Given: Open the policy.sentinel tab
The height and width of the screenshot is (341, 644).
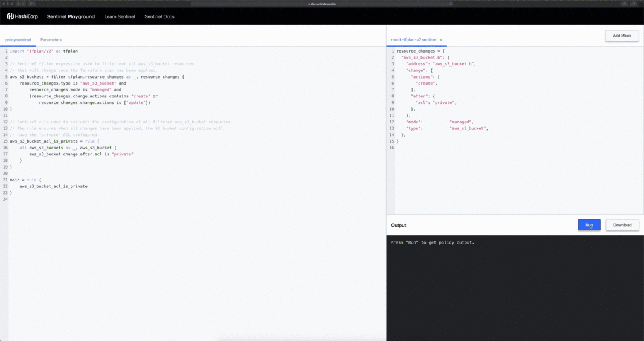Looking at the screenshot, I should click(x=18, y=40).
